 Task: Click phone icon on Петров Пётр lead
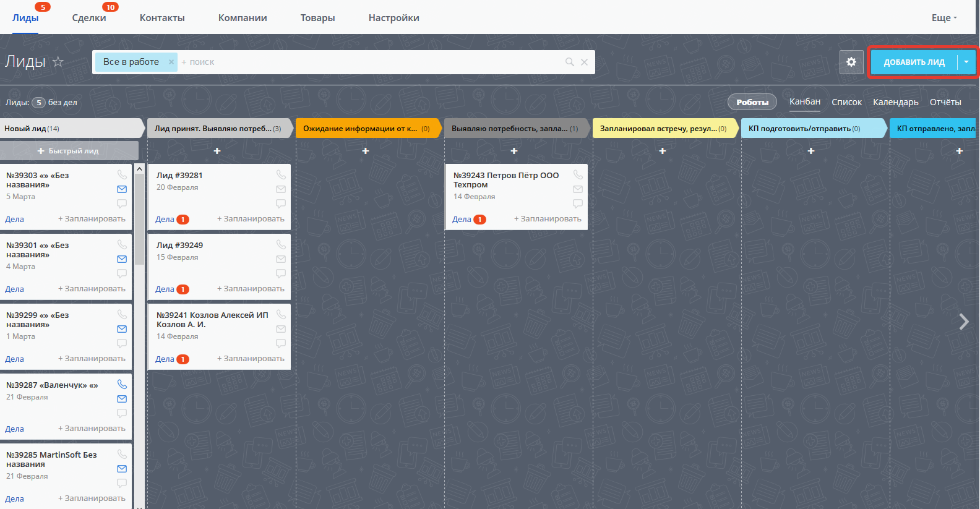[578, 174]
